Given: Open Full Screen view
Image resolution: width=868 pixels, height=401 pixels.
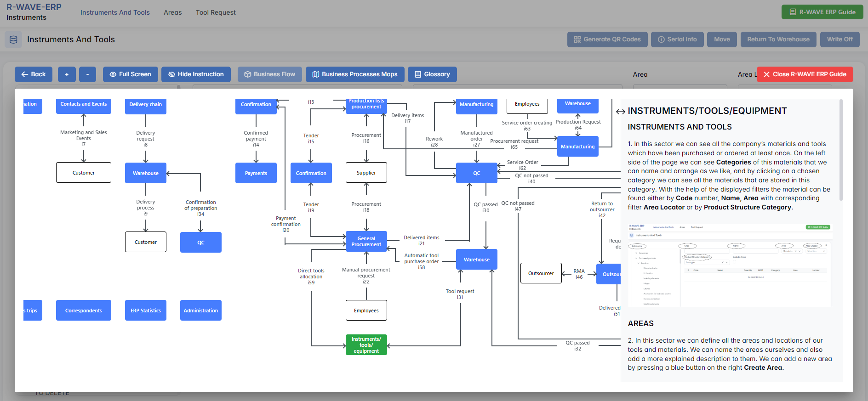Looking at the screenshot, I should point(130,74).
